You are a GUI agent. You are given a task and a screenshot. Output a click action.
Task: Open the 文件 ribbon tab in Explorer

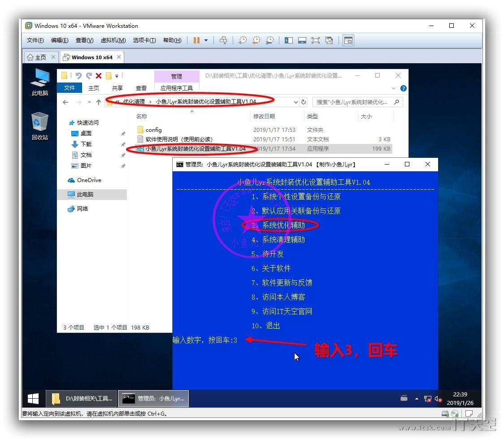70,88
